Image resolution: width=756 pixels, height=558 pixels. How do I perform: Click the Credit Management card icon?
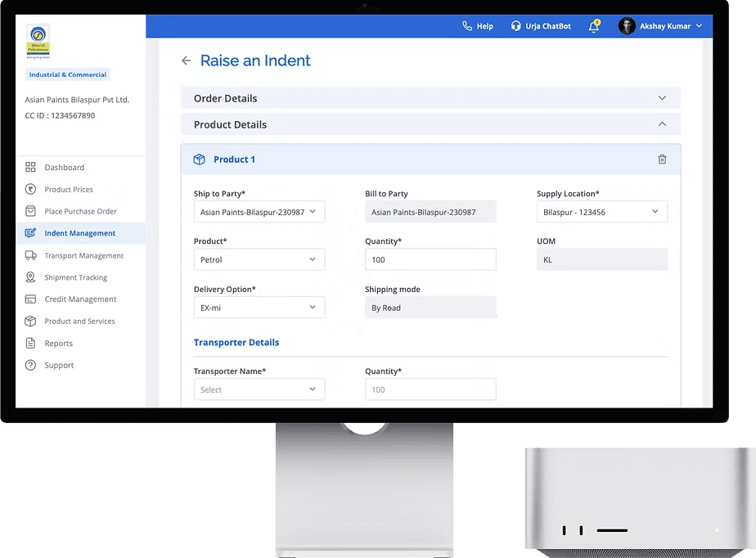point(30,299)
